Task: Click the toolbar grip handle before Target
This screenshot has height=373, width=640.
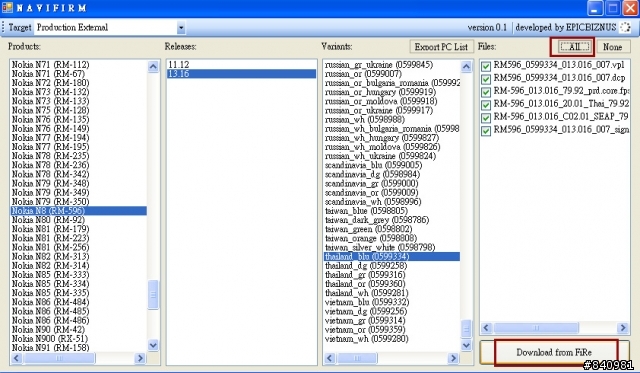Action: click(3, 28)
